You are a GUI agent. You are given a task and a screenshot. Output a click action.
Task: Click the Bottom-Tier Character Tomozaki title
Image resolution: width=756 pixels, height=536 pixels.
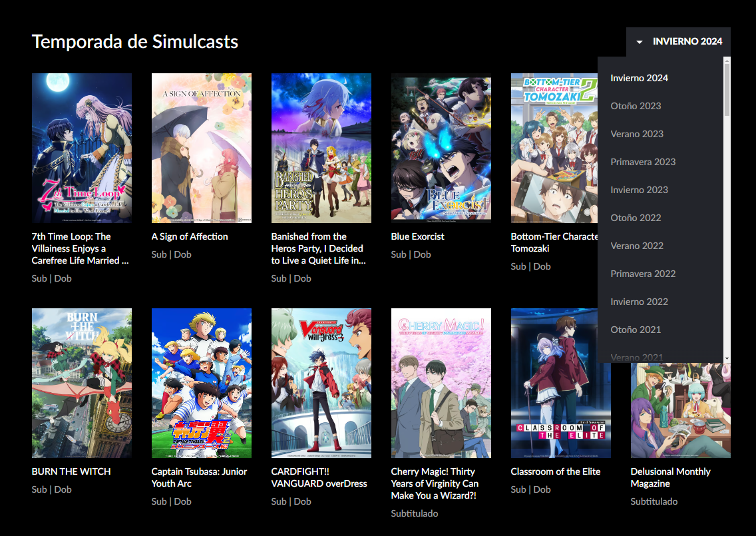(x=554, y=242)
